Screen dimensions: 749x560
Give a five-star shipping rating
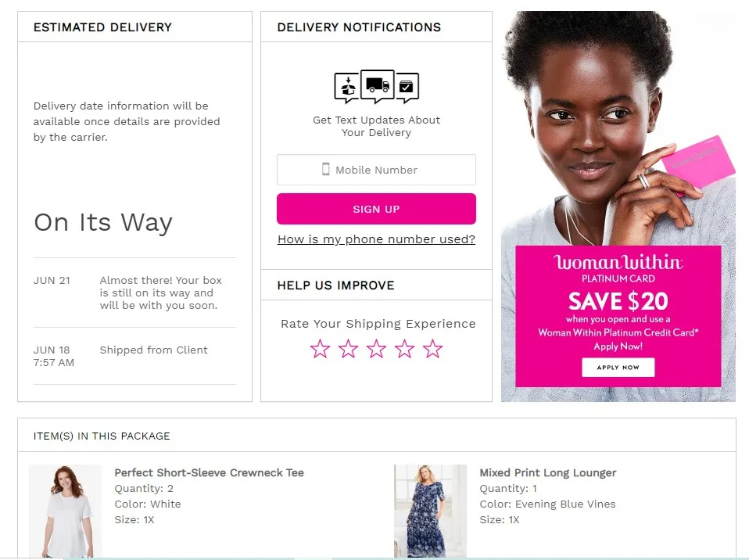point(433,349)
